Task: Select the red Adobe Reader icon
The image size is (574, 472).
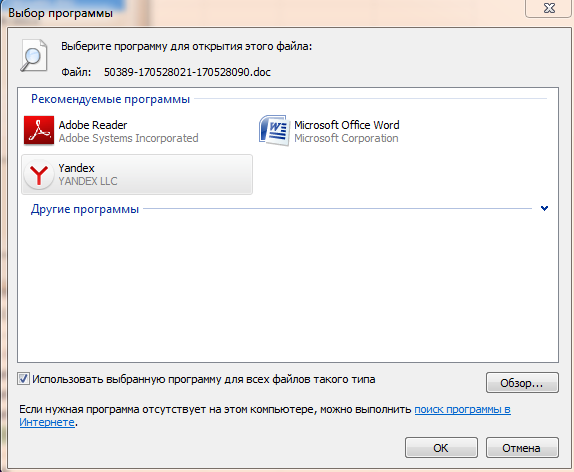Action: click(x=39, y=131)
